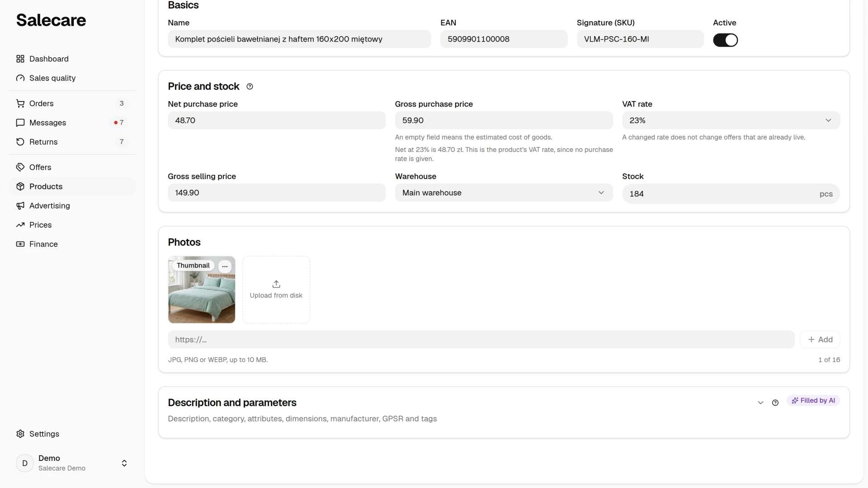Click the upload icon in photos
This screenshot has width=868, height=488.
pyautogui.click(x=276, y=284)
